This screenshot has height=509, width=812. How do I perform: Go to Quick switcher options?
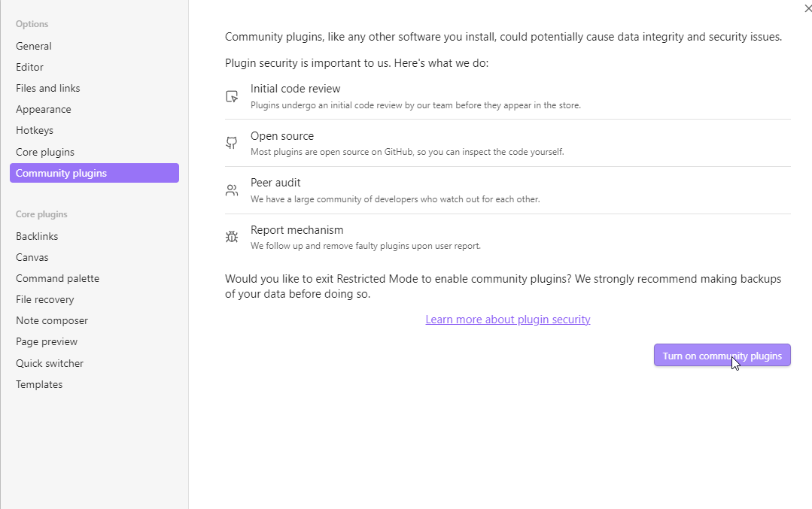(50, 363)
